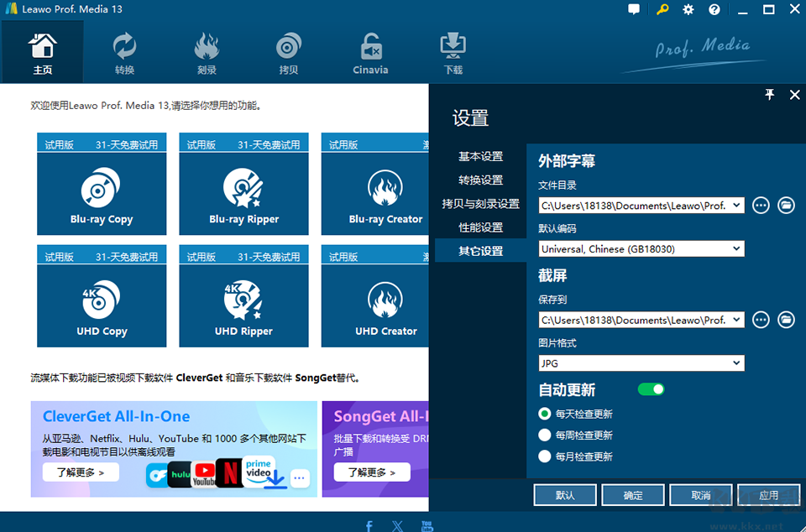Screen dimensions: 806x532
Task: Click the Default (默认) button
Action: [x=565, y=495]
